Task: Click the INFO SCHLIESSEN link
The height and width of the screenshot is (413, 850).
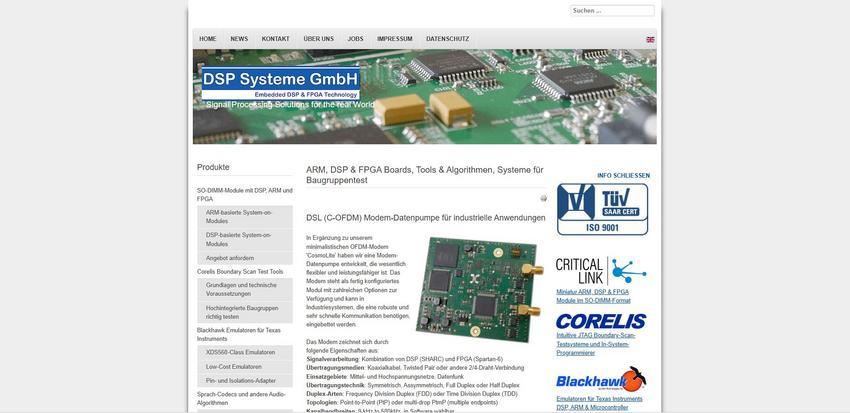Action: [623, 176]
